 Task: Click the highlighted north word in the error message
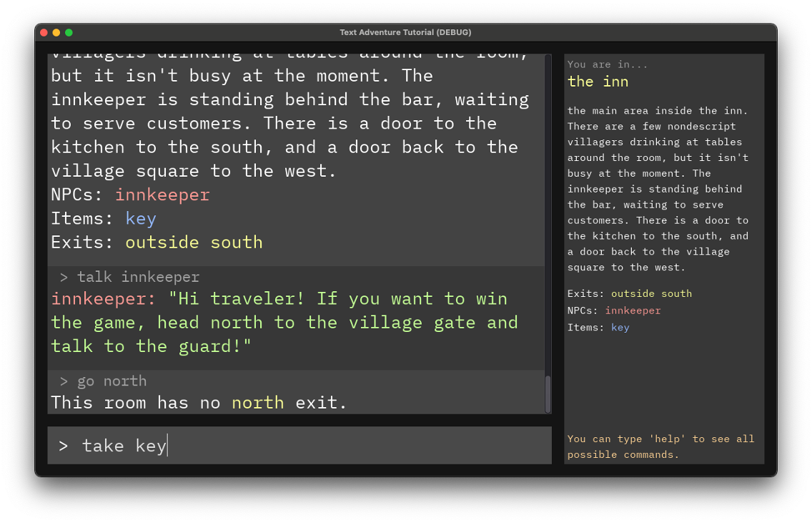point(257,402)
